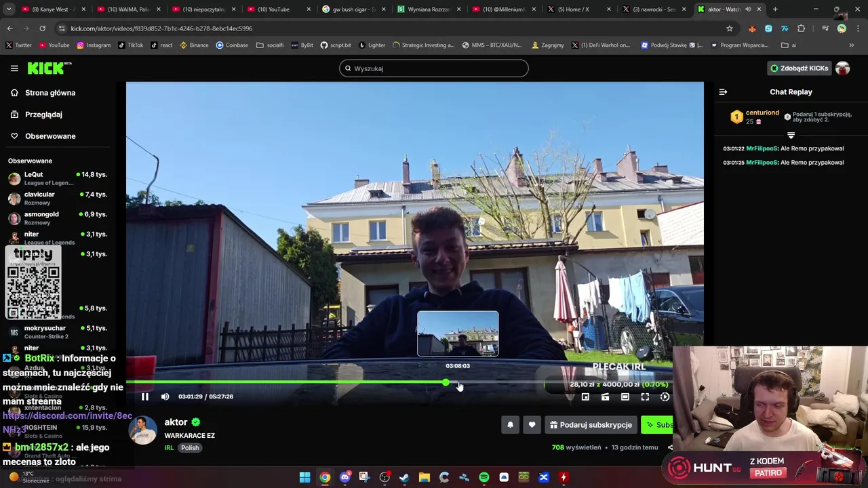Open mokrysuchar's channel in sidebar
The image size is (868, 488).
[x=57, y=331]
